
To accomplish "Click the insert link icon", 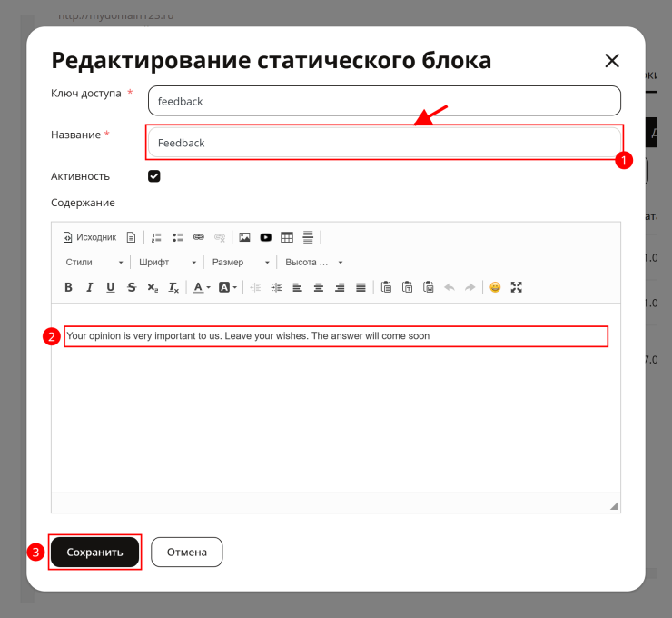I will (199, 237).
